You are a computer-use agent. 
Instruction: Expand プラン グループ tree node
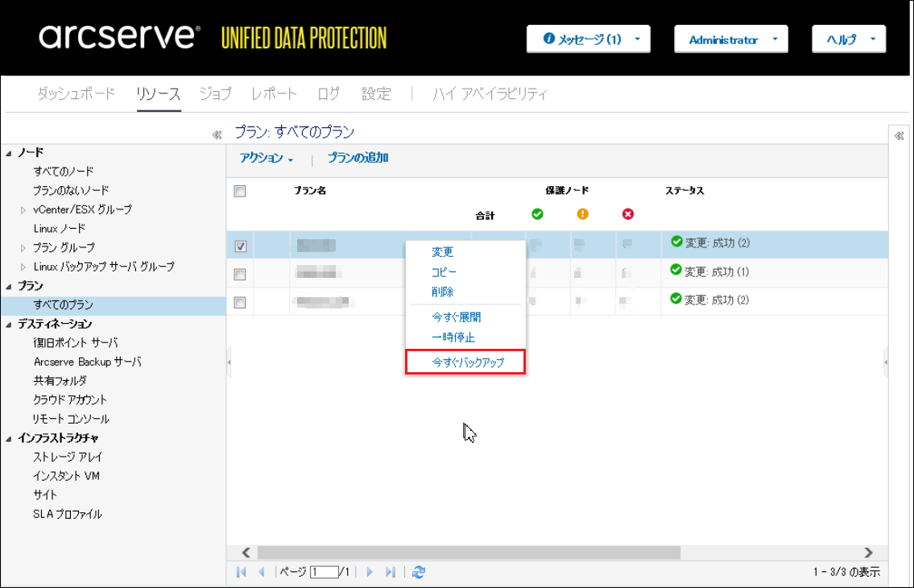(x=23, y=248)
